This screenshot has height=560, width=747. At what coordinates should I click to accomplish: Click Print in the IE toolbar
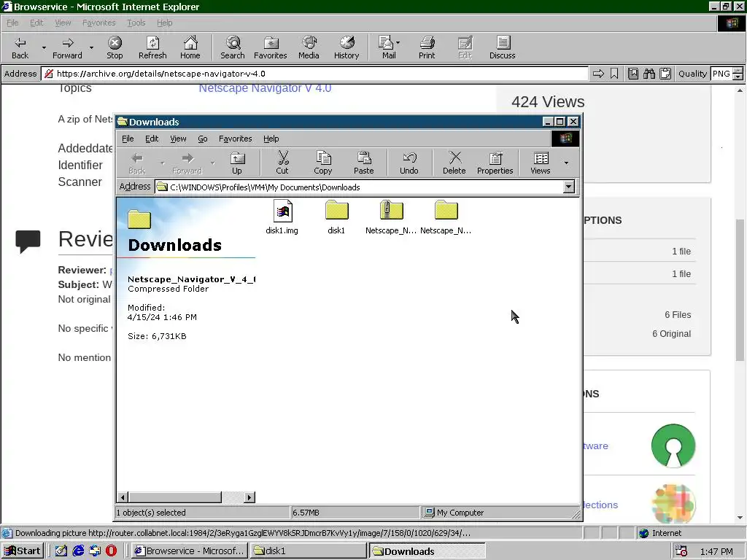(x=427, y=47)
